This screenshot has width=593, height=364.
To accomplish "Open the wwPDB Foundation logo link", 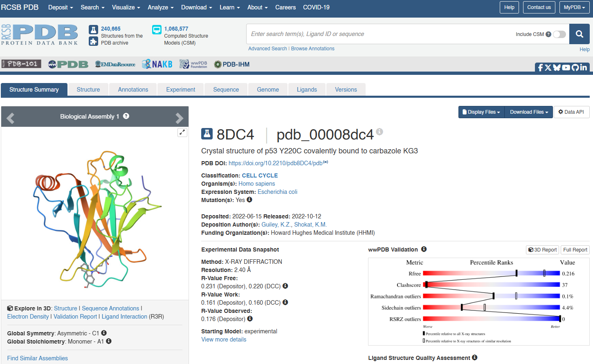I will click(193, 64).
